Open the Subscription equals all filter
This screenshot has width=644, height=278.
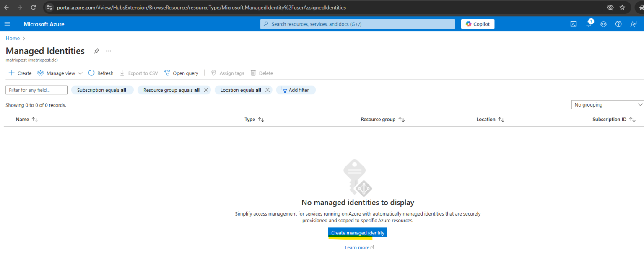pyautogui.click(x=102, y=90)
